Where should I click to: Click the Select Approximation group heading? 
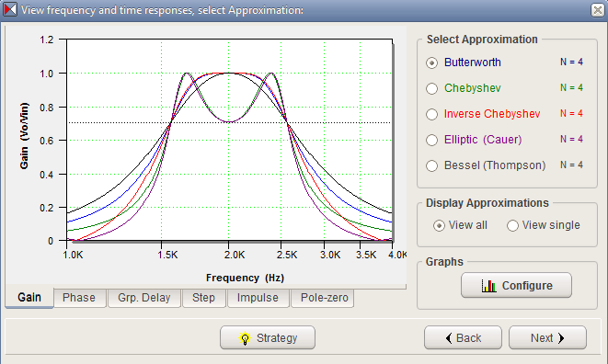482,40
